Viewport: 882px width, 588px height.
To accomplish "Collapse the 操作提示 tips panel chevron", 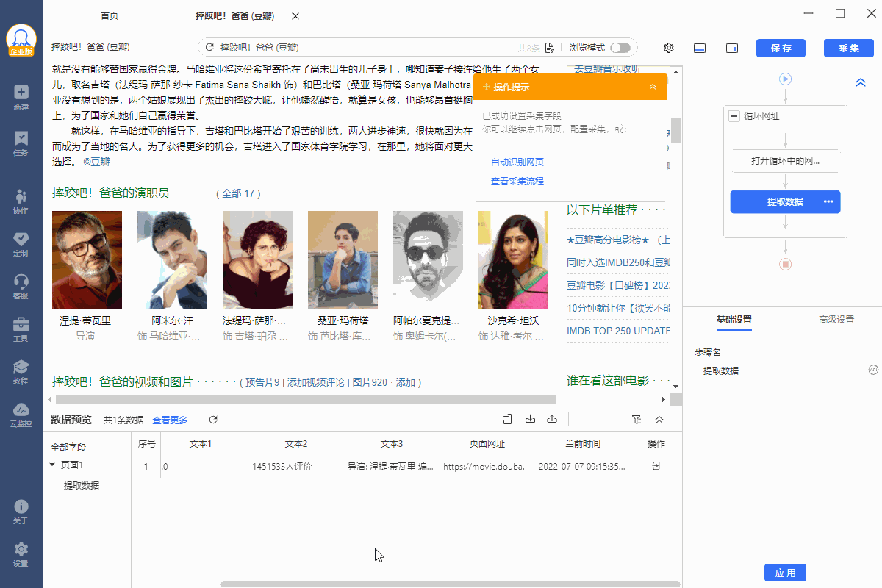I will click(x=653, y=87).
